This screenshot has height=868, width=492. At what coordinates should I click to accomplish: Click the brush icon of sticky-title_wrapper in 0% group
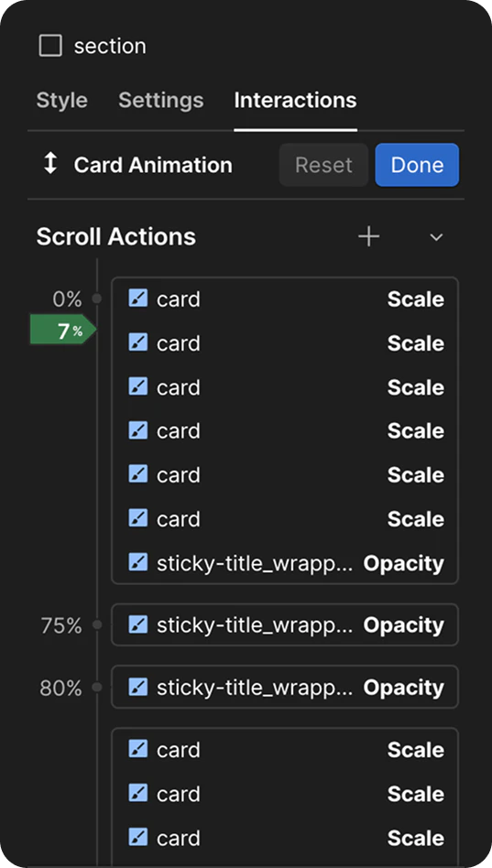(138, 562)
